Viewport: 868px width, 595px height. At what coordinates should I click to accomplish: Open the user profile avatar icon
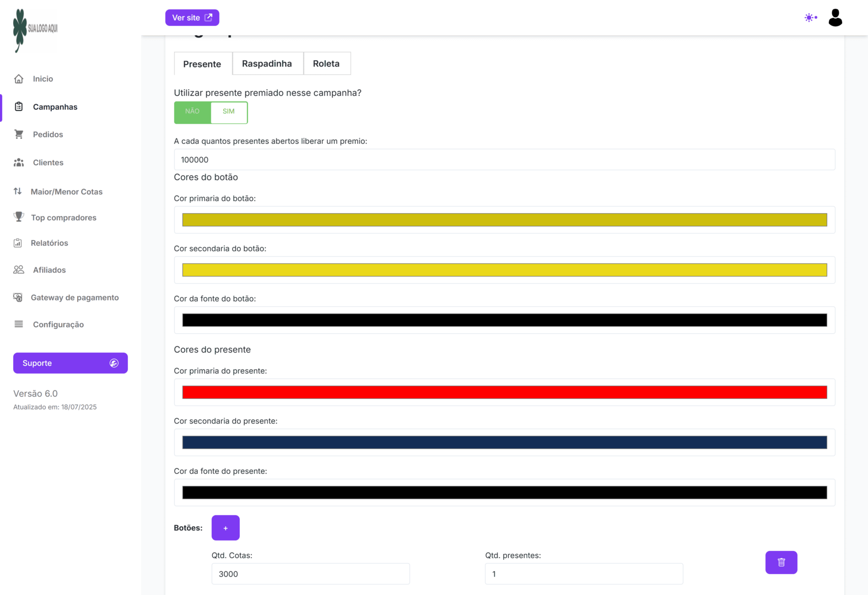(835, 18)
